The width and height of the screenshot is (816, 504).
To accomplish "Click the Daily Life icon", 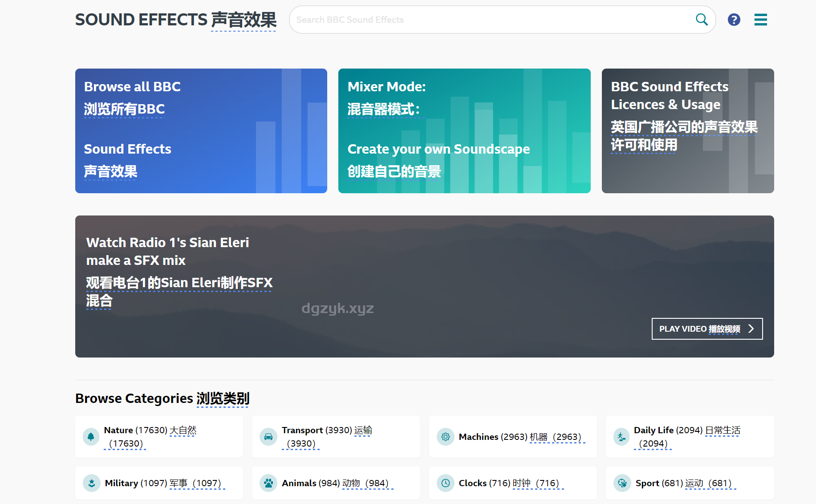I will point(621,437).
